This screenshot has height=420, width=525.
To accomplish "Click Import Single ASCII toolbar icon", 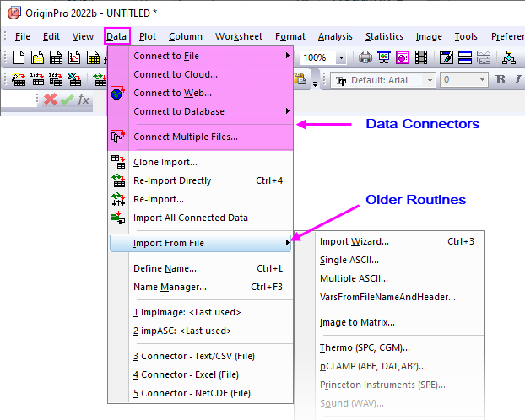I will [37, 79].
